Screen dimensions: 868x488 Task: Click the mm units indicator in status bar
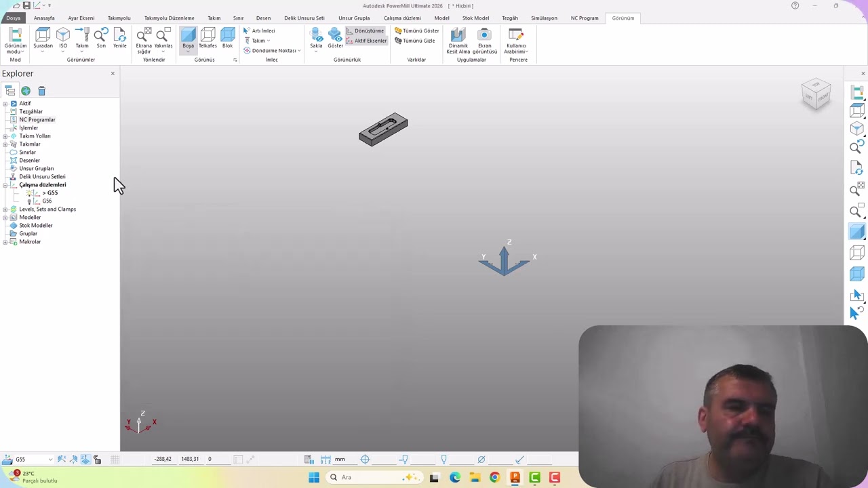[x=340, y=460]
